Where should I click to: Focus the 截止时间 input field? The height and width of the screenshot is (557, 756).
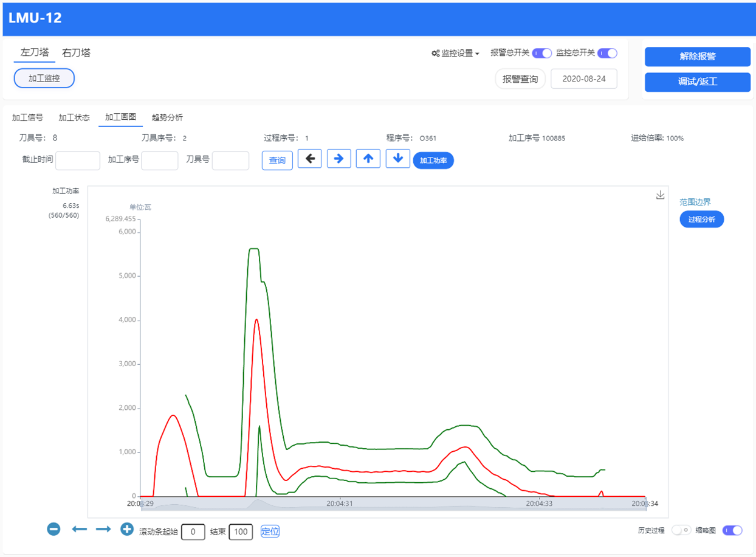[78, 161]
